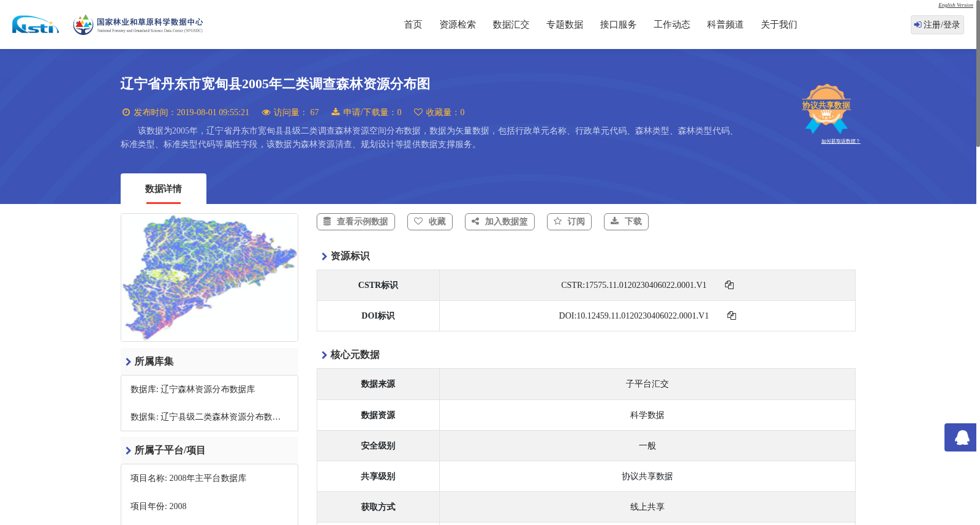
Task: Open 辽宁森林资源分布数据库 link
Action: 208,390
